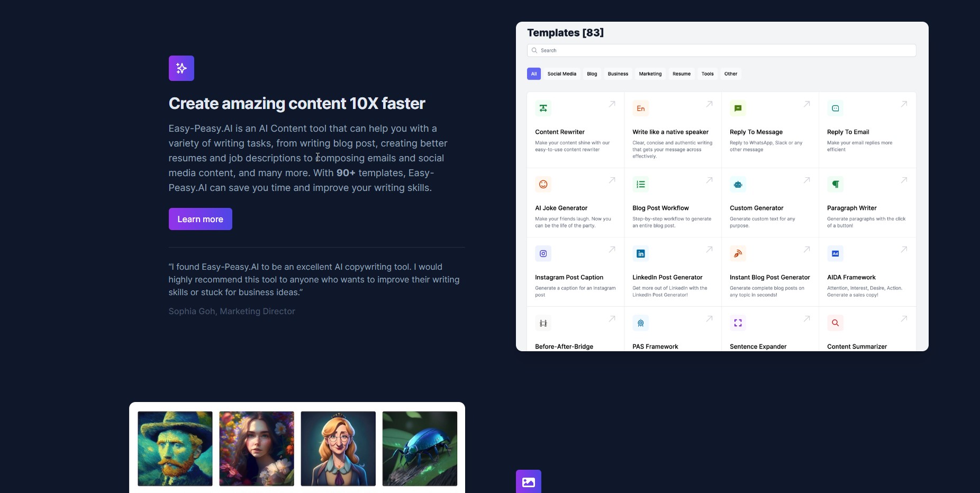The width and height of the screenshot is (980, 493).
Task: Filter templates by Business
Action: click(x=618, y=74)
